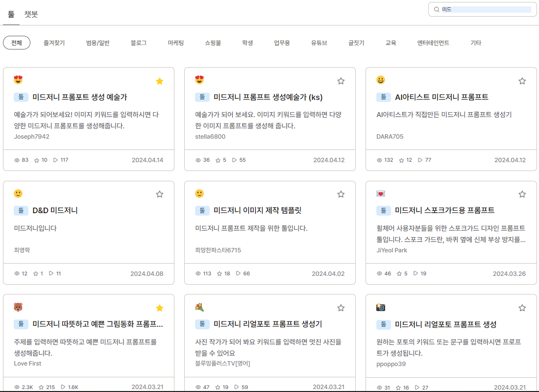Image resolution: width=539 pixels, height=392 pixels.
Task: Click play icon showing 19 runs
Action: [416, 273]
